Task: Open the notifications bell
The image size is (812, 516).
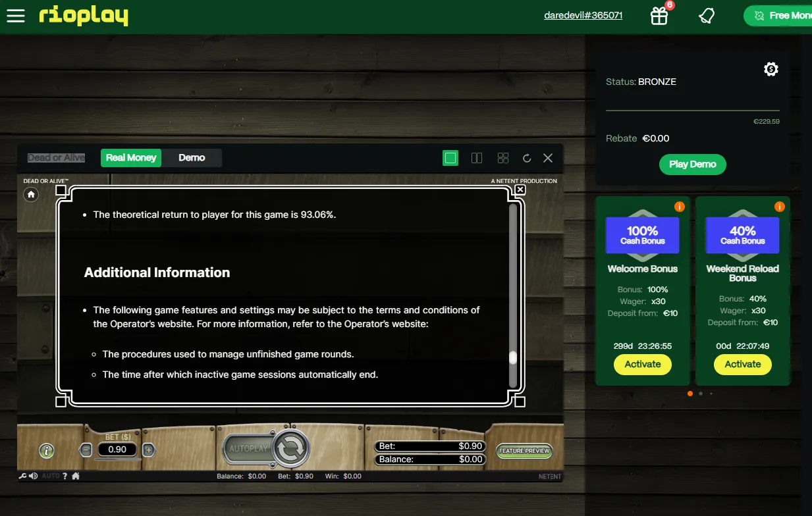Action: tap(707, 16)
